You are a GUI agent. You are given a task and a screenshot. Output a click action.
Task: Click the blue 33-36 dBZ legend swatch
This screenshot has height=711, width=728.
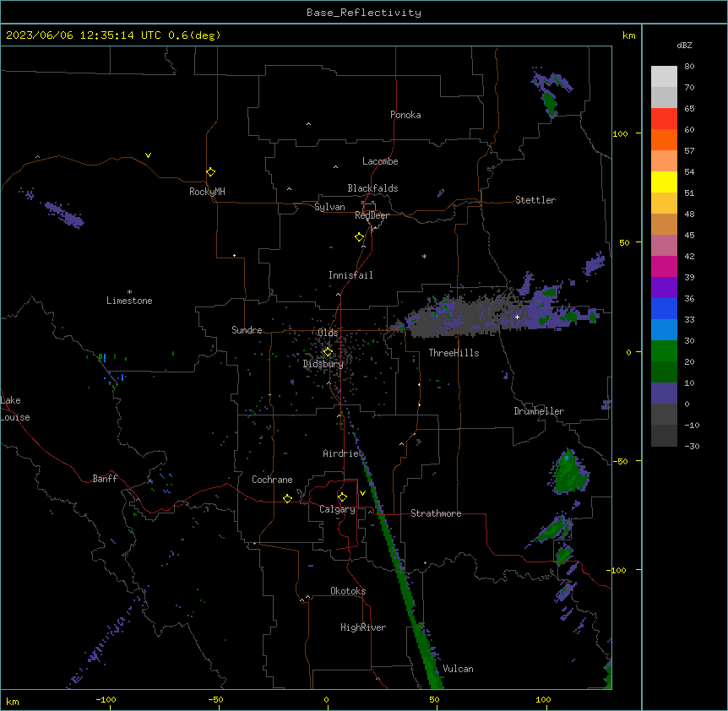(x=664, y=308)
